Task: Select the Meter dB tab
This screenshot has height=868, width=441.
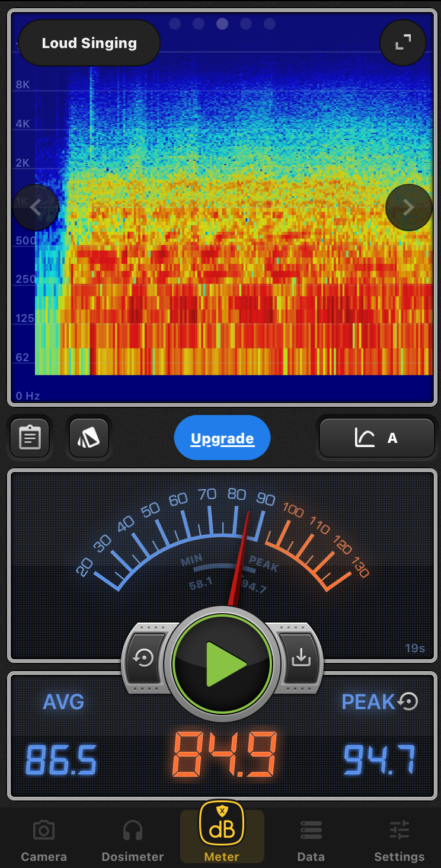Action: [x=222, y=833]
